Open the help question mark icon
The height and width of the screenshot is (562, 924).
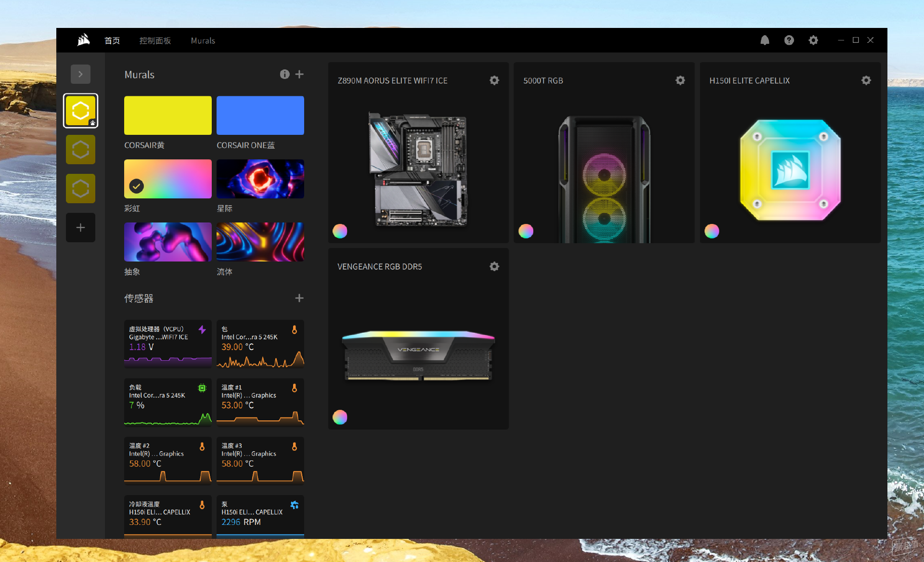789,40
